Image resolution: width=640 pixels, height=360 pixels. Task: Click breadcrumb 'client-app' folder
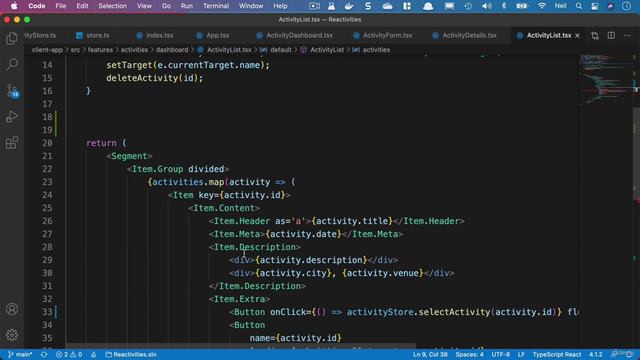point(47,50)
